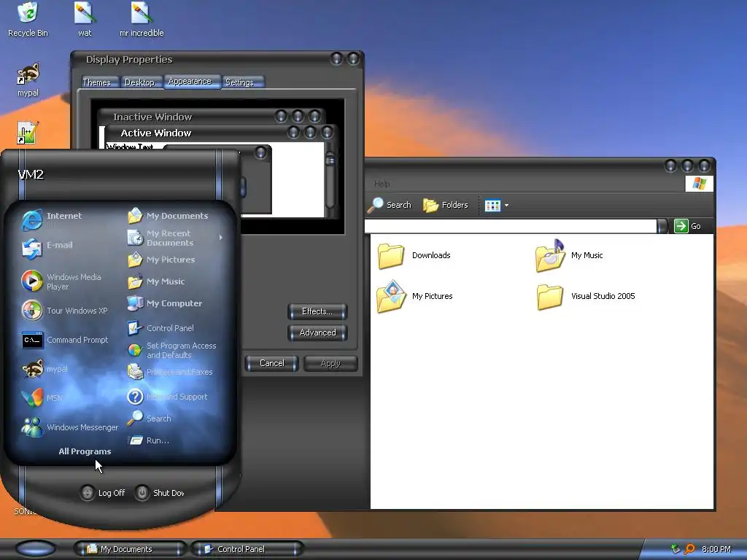Screen dimensions: 747x560
Task: Open E-mail in the Start menu
Action: [47, 249]
